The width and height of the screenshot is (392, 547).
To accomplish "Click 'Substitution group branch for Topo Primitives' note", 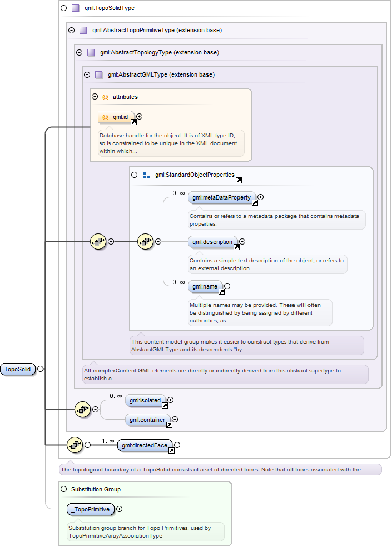I will click(146, 531).
